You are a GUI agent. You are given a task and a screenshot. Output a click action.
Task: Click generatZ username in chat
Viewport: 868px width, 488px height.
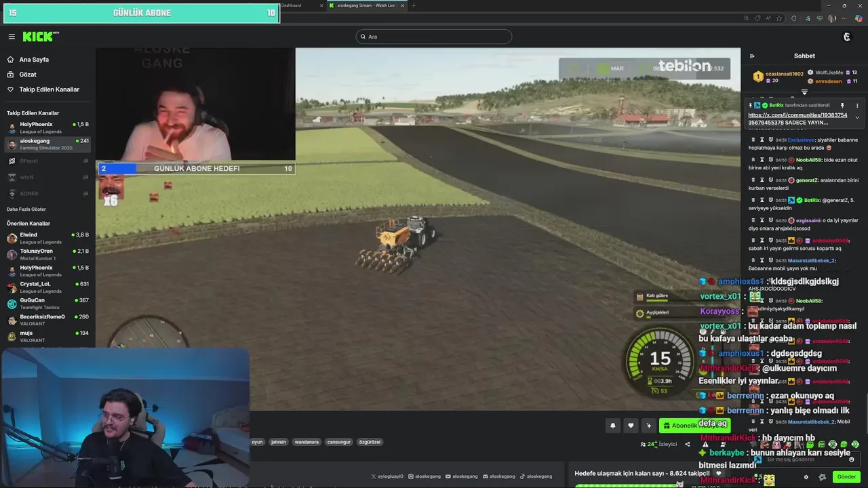pos(806,180)
